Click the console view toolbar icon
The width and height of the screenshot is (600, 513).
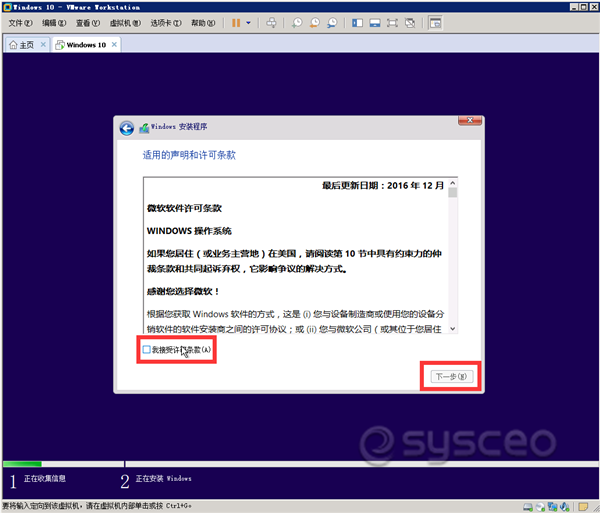pyautogui.click(x=435, y=23)
